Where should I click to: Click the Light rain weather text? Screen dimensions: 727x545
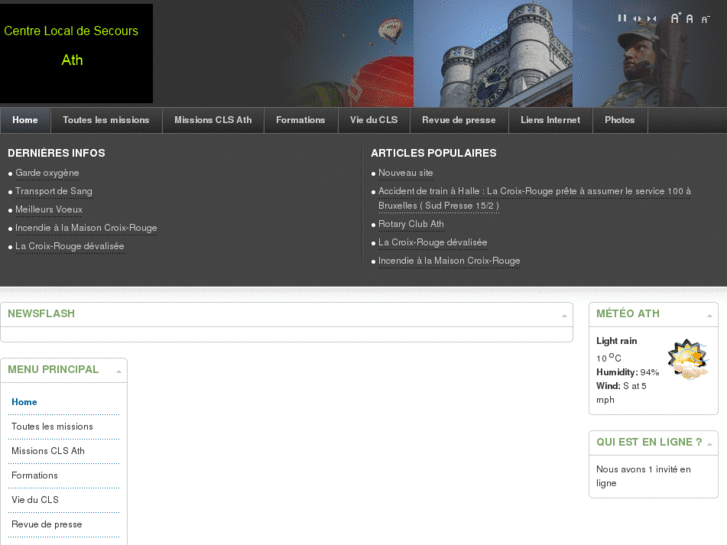pyautogui.click(x=617, y=341)
